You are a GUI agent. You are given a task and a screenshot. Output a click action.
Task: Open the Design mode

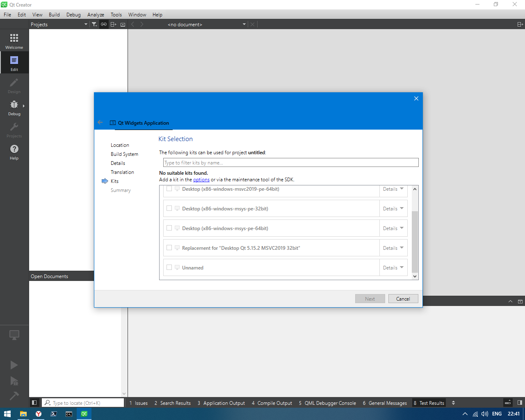(x=14, y=86)
